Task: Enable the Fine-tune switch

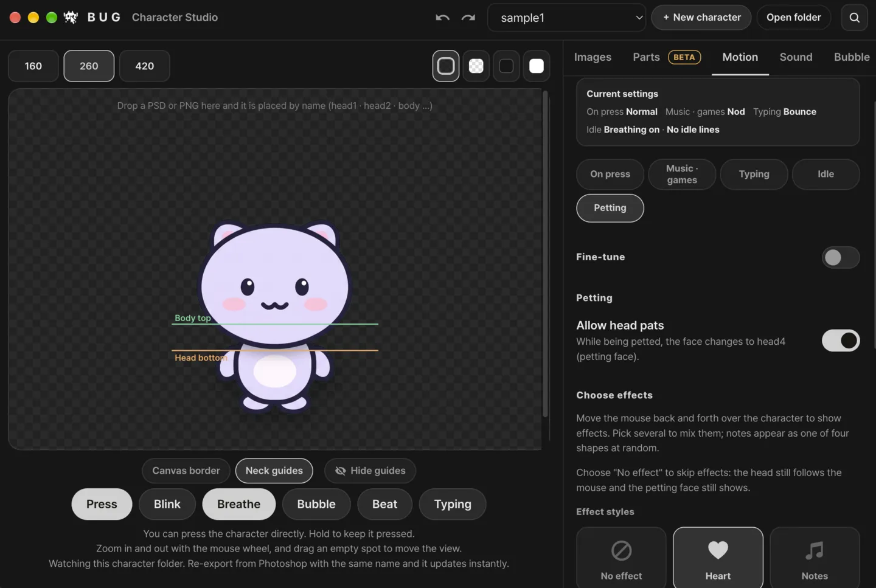Action: point(841,257)
